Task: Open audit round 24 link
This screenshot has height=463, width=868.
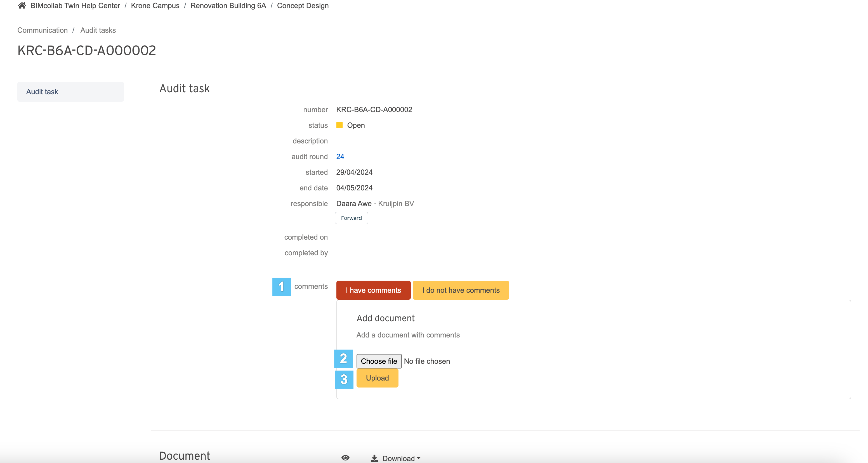Action: (x=340, y=156)
